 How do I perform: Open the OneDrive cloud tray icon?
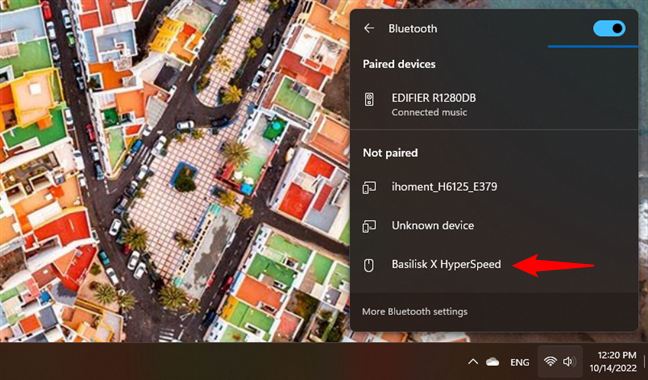(x=492, y=362)
